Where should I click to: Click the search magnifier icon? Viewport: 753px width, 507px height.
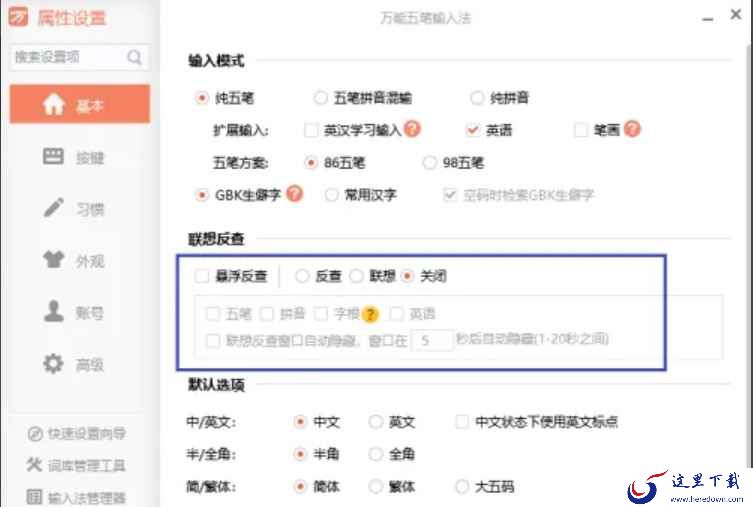134,57
